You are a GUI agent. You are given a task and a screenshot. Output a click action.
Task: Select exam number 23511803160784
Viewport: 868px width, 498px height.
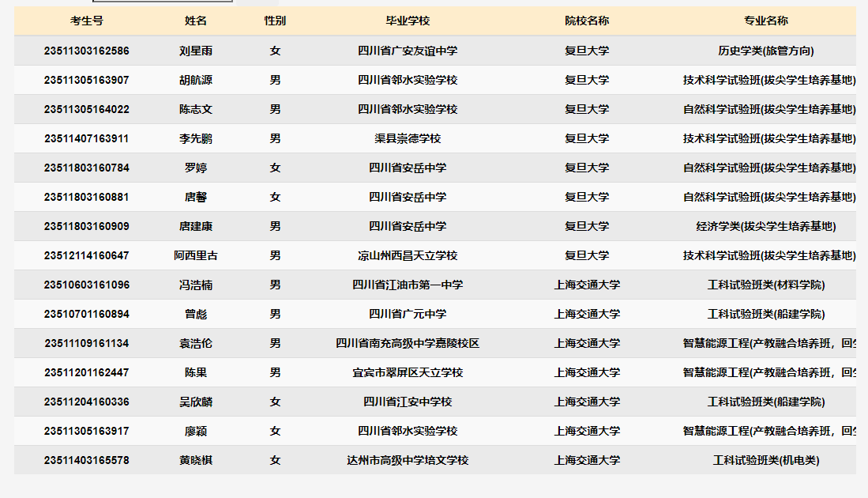[x=86, y=168]
